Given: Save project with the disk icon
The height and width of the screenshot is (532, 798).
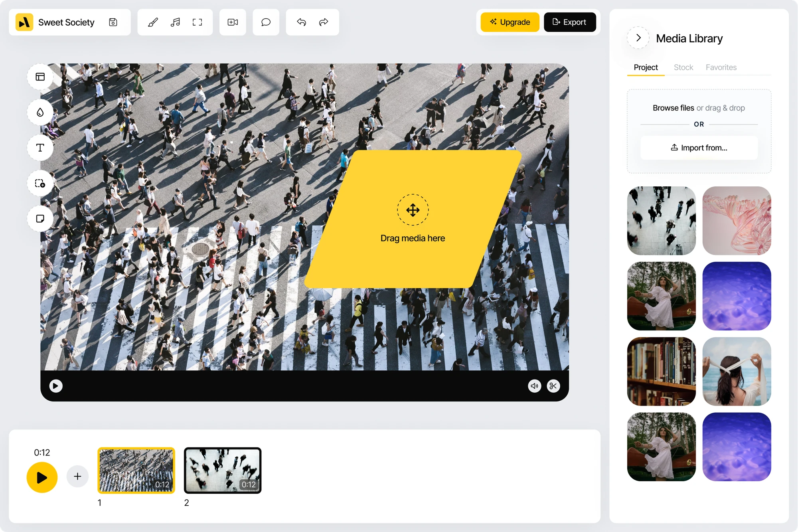Looking at the screenshot, I should (113, 22).
